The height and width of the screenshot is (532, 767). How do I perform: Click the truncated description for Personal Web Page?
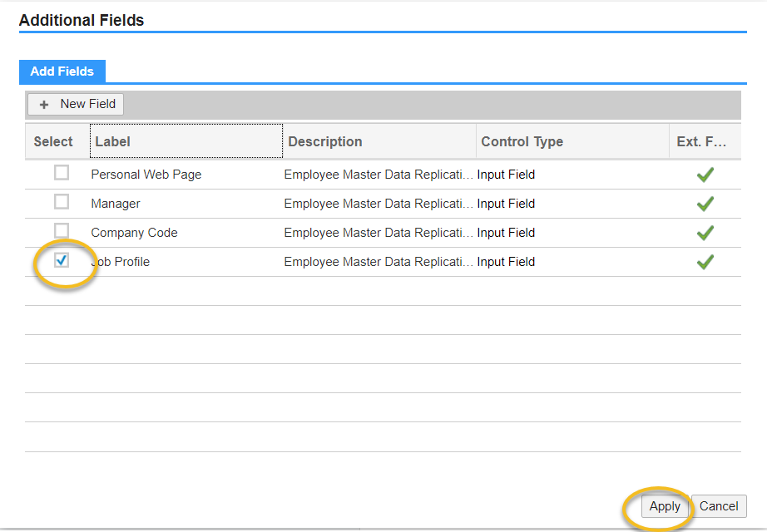(x=379, y=175)
